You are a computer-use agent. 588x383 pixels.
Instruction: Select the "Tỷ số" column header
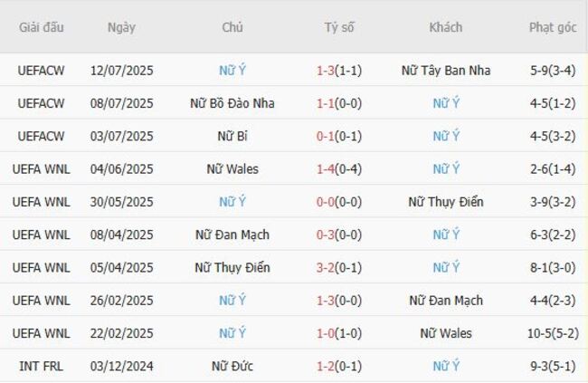click(x=339, y=27)
